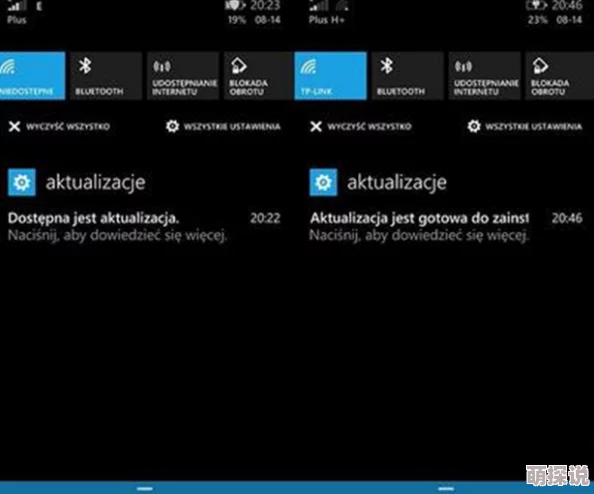Toggle Bluetooth tile on left screen

[106, 76]
